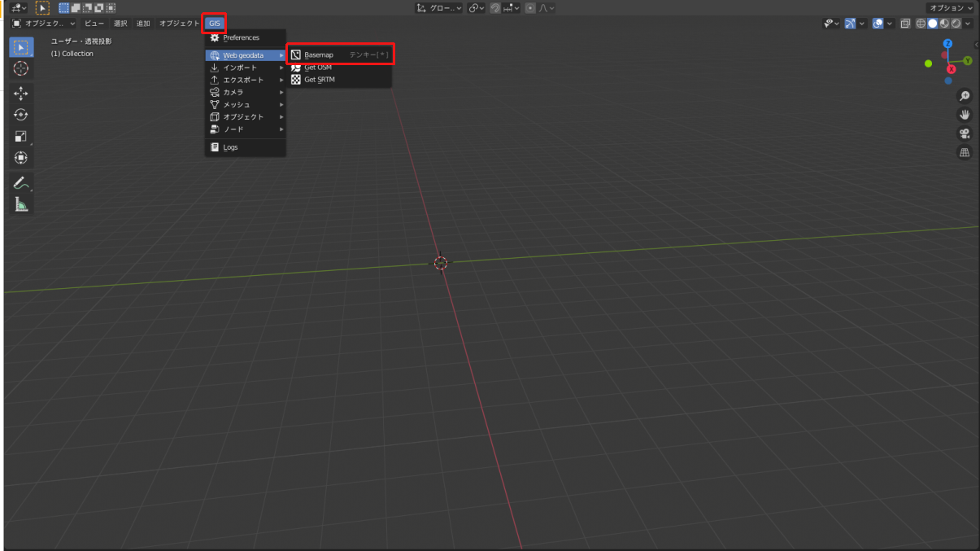This screenshot has width=980, height=551.
Task: Open the オブジェクト menu
Action: [x=179, y=24]
